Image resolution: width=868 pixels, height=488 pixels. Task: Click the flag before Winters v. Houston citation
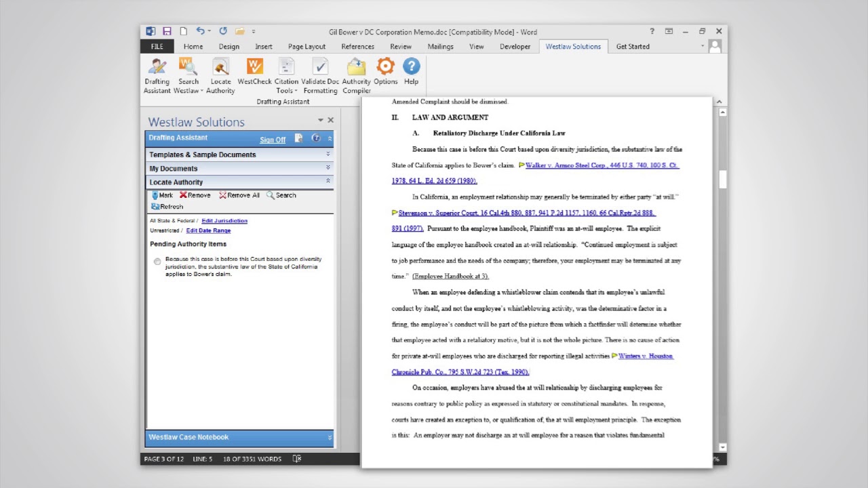point(614,356)
